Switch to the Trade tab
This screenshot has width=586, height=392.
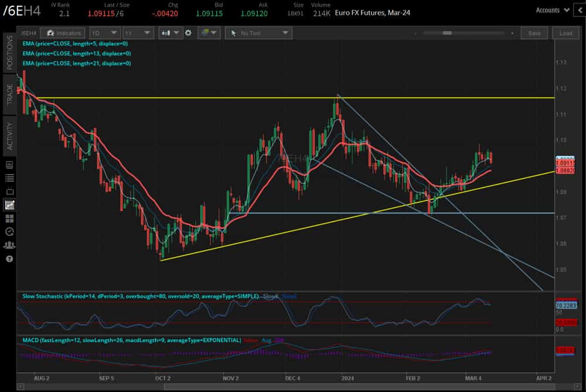coord(9,94)
